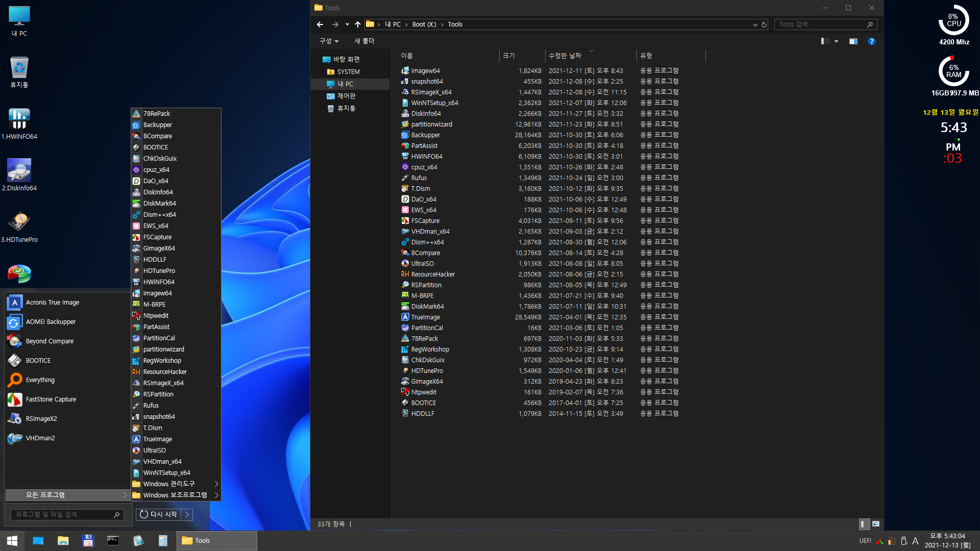Open AOMEI Backupper from start menu
This screenshot has height=551, width=980.
point(67,322)
